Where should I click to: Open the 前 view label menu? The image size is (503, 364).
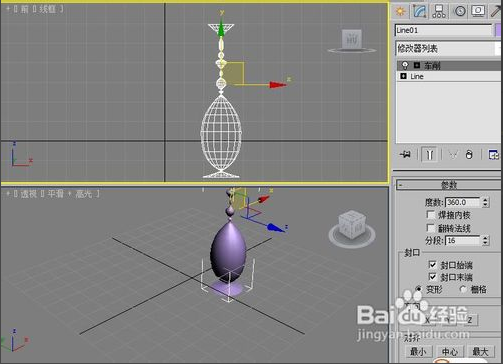coord(24,9)
